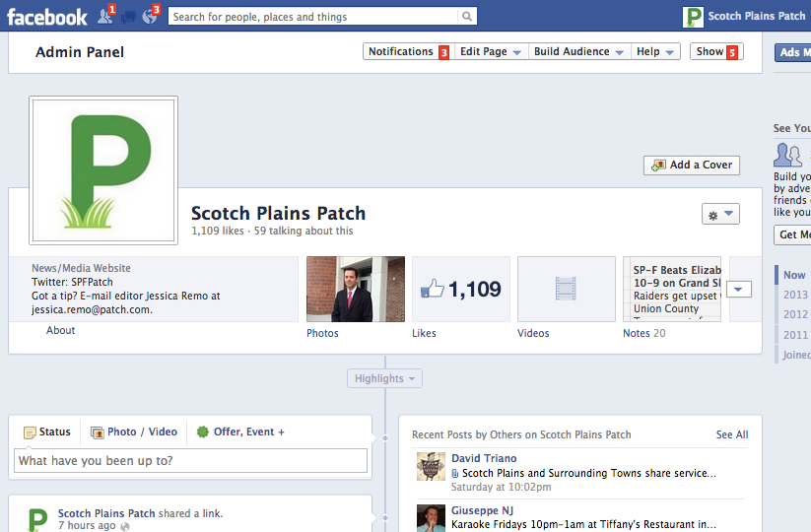Expand the Edit Page dropdown

pyautogui.click(x=490, y=52)
